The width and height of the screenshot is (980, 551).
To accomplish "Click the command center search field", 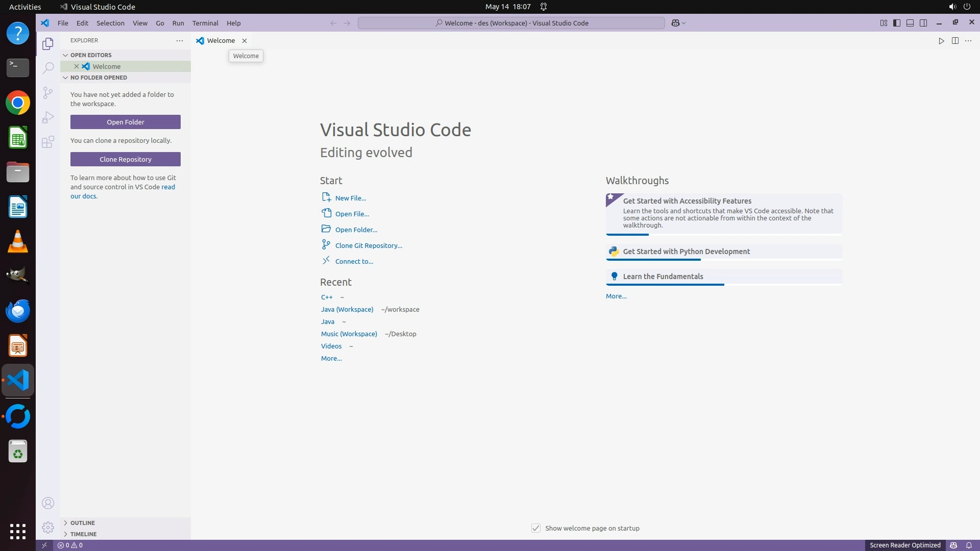I will pyautogui.click(x=511, y=23).
